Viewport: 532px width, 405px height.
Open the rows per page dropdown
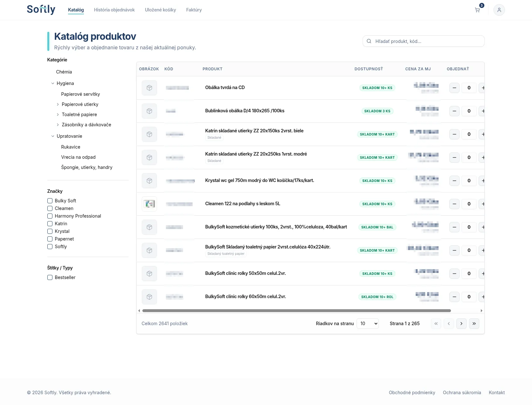point(367,324)
